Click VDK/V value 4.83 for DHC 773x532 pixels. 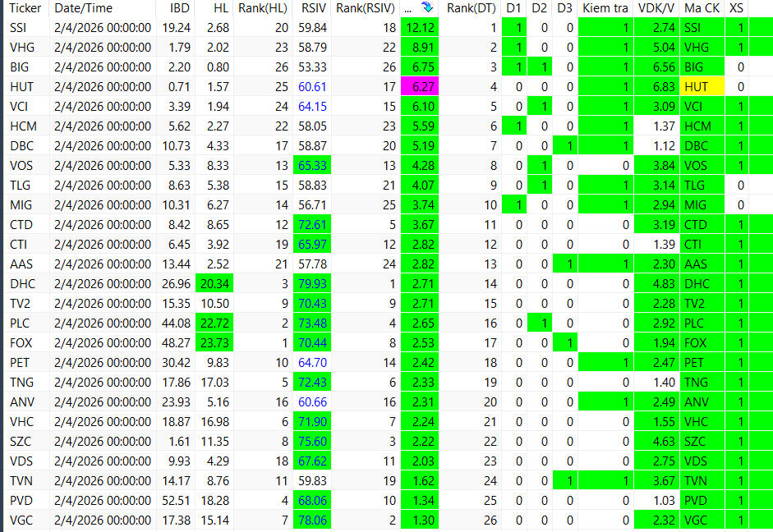coord(656,284)
